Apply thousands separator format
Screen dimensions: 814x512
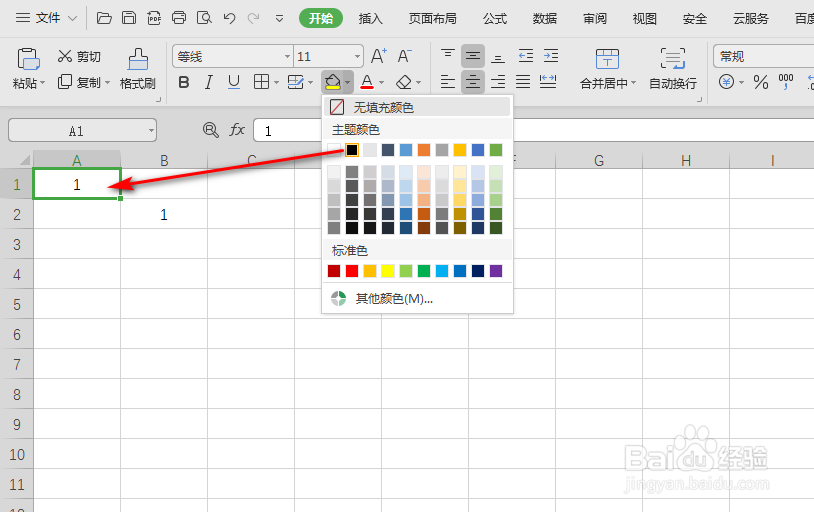786,81
